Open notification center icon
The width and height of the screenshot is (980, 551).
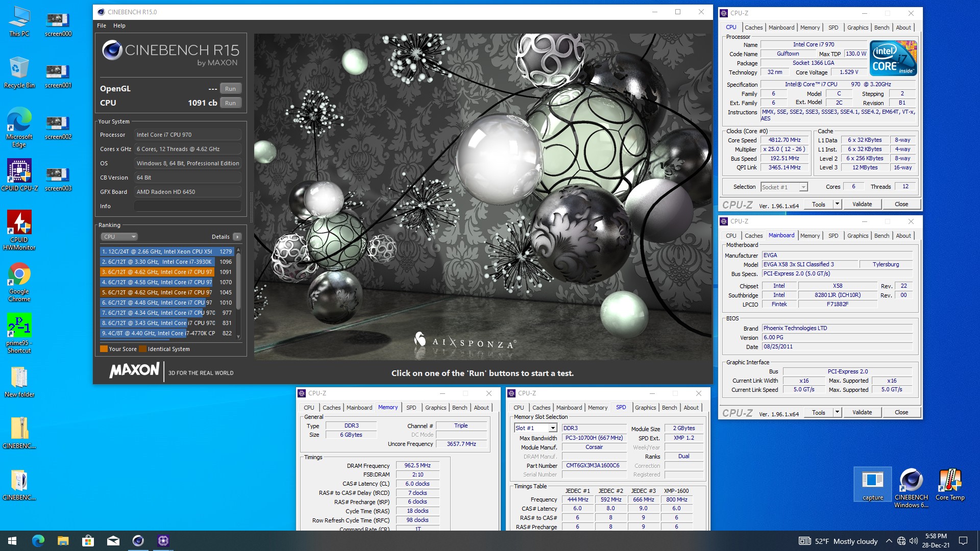pyautogui.click(x=963, y=541)
